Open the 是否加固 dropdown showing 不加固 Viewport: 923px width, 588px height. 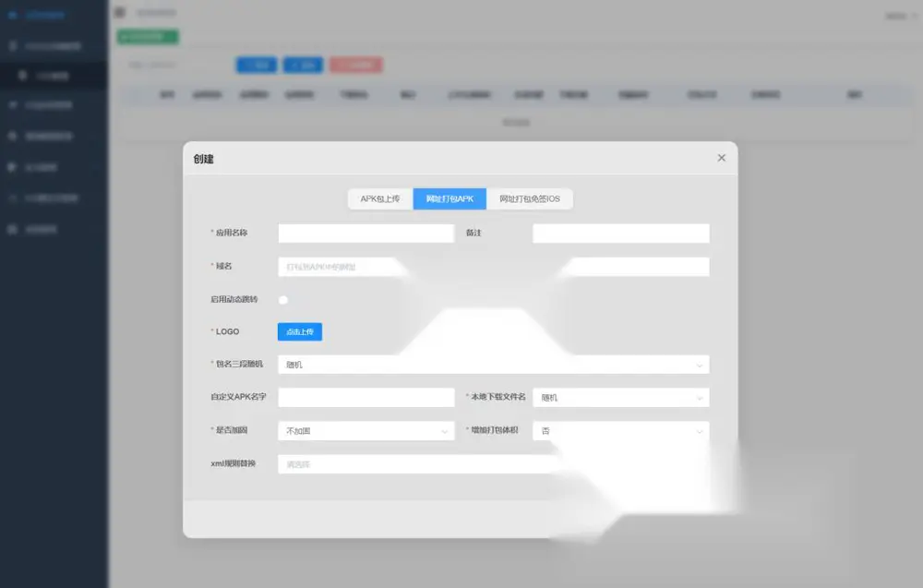click(x=366, y=431)
